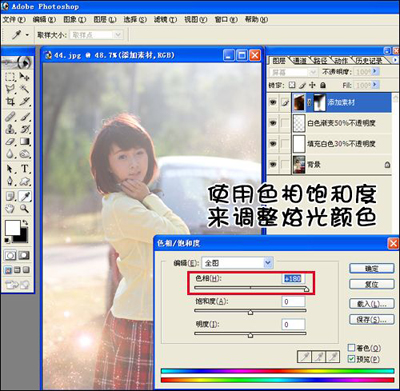Select the Eraser tool

(x=10, y=141)
